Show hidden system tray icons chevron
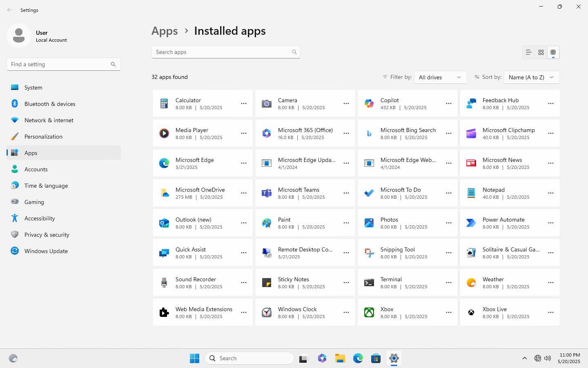 pos(525,358)
